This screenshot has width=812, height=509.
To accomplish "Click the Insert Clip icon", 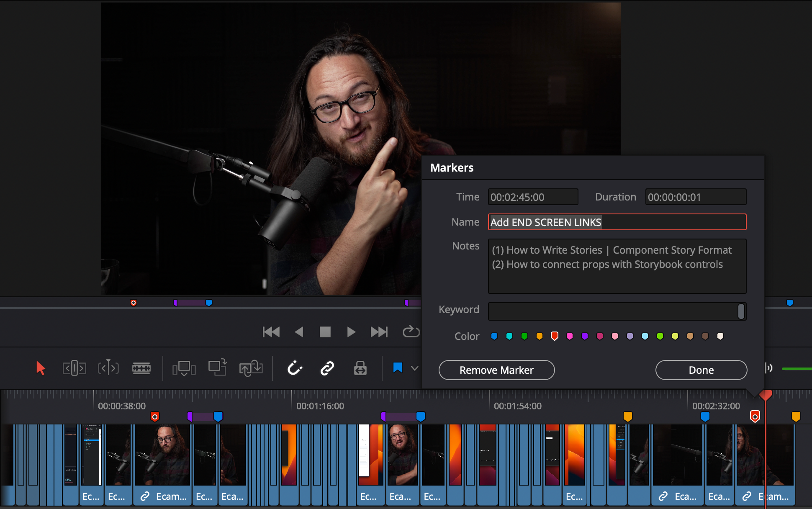I will coord(184,368).
